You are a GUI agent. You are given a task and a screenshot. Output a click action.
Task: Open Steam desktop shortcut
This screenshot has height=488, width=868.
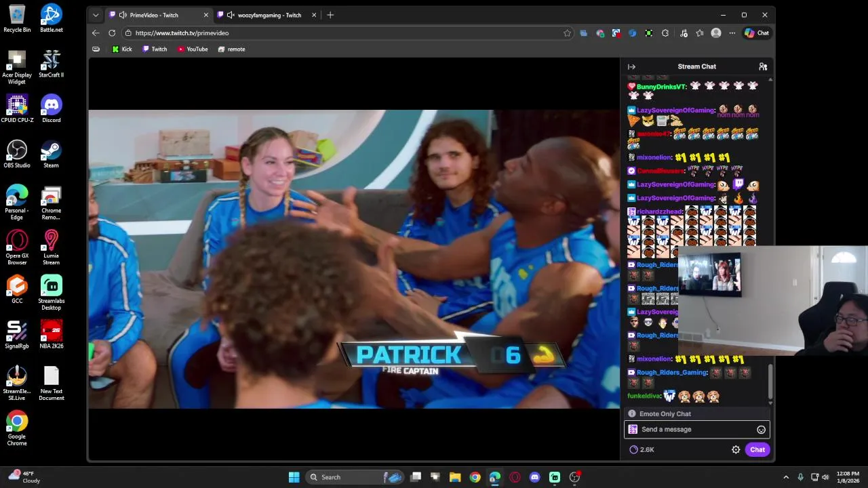tap(52, 155)
